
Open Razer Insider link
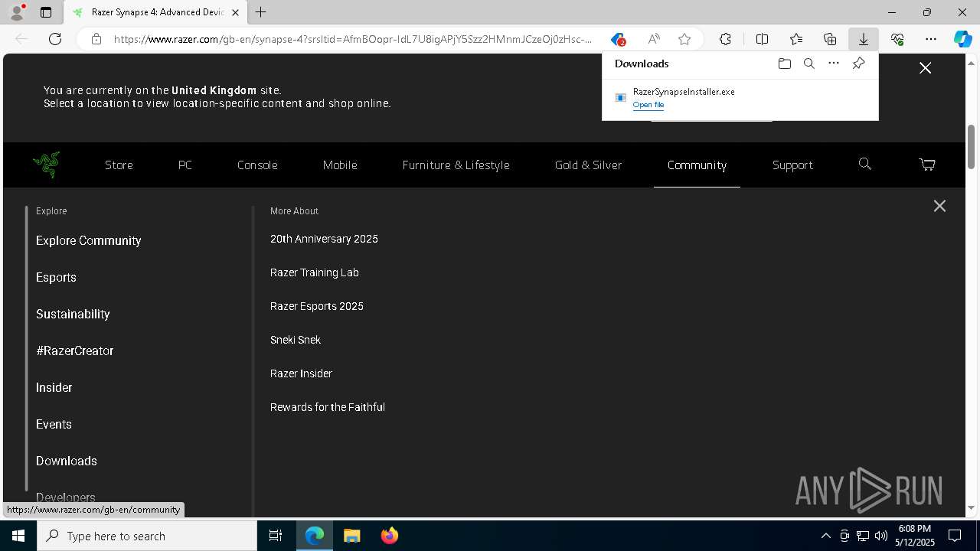click(301, 373)
